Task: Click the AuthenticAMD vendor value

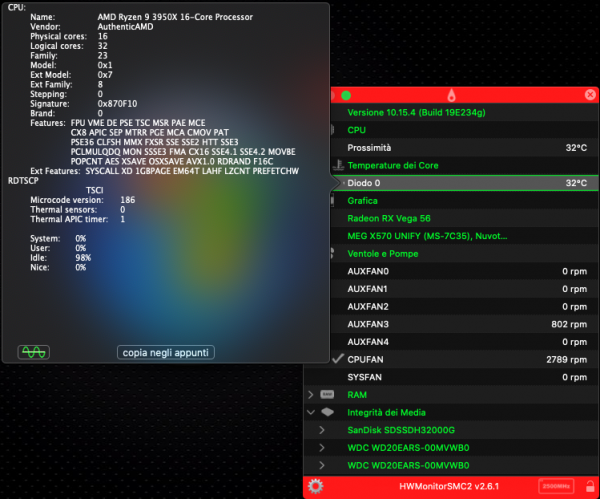Action: click(x=125, y=26)
